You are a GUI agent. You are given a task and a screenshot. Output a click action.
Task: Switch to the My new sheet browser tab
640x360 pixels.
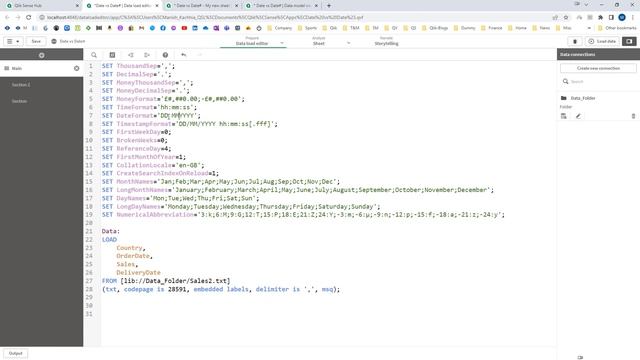pyautogui.click(x=202, y=6)
